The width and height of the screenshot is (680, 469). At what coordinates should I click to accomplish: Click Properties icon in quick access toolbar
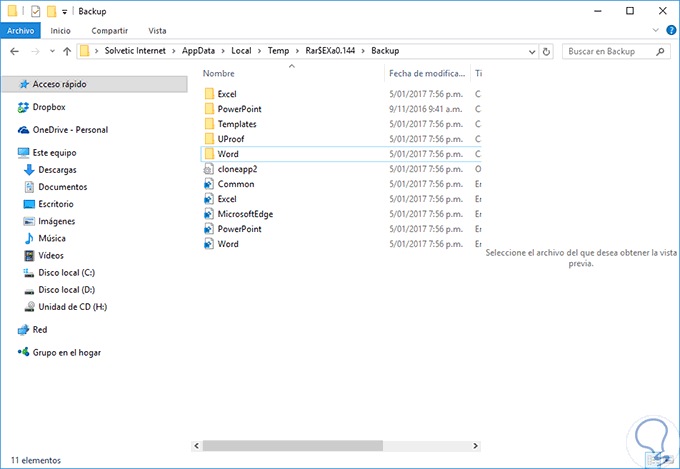[x=36, y=11]
